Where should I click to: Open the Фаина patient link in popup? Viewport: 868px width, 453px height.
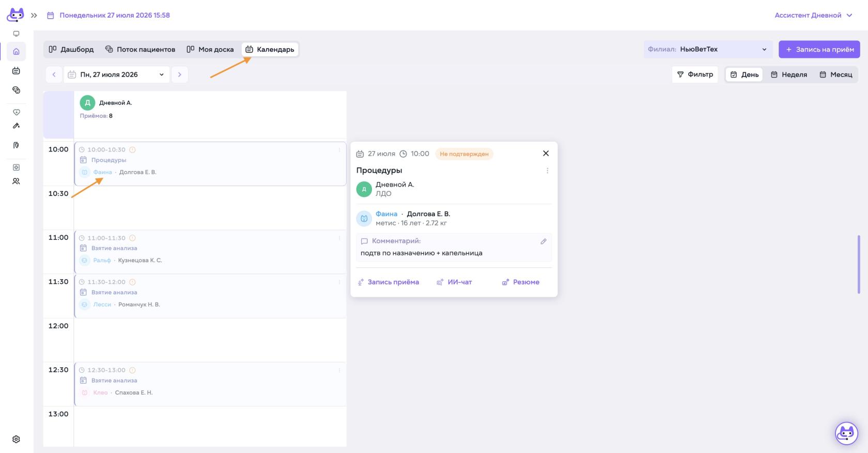point(386,214)
